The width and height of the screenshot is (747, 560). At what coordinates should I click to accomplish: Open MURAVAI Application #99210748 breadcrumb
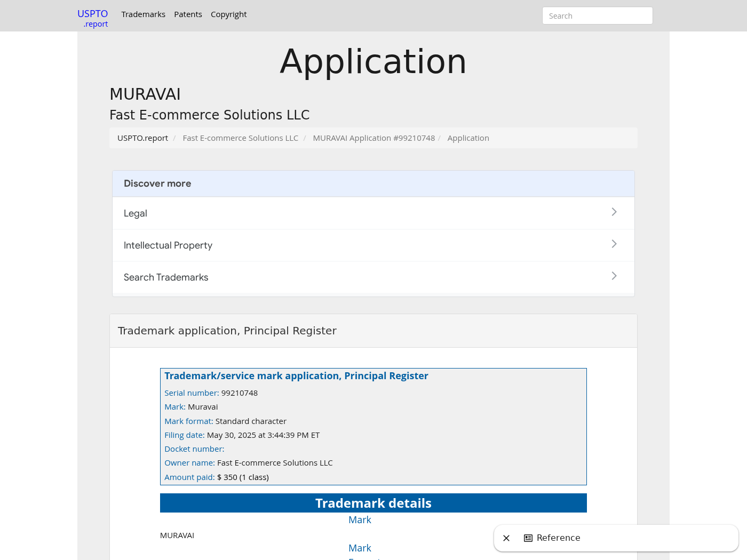click(373, 138)
